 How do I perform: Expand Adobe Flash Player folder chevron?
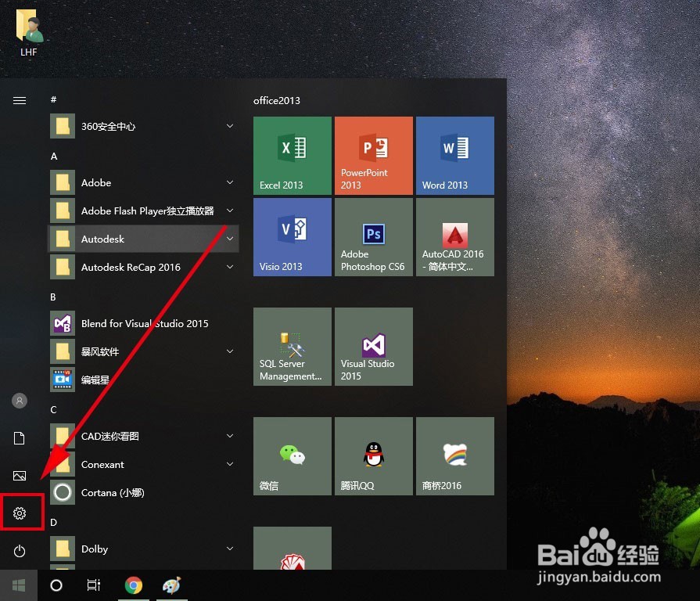tap(230, 211)
